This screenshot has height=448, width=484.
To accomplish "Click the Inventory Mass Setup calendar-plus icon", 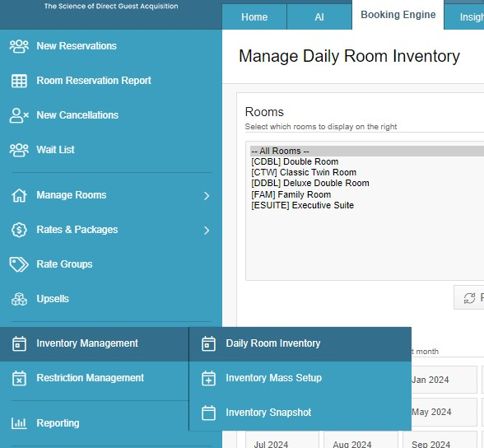I will pos(208,378).
